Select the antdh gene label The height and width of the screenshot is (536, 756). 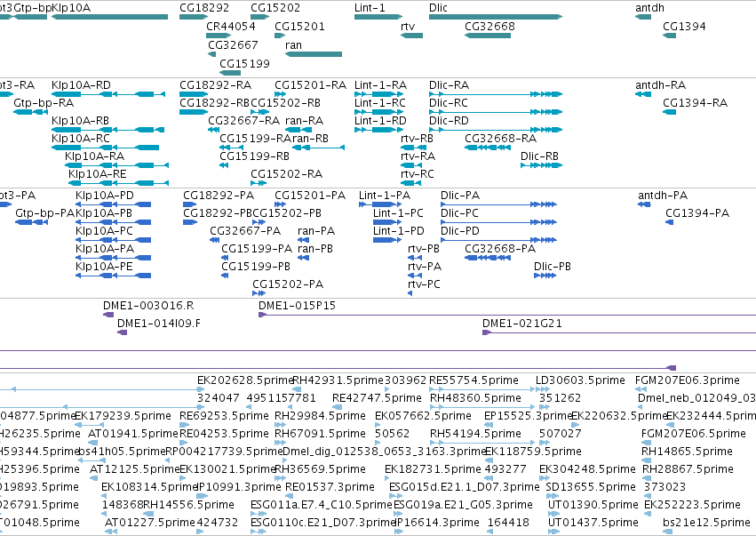pos(650,8)
